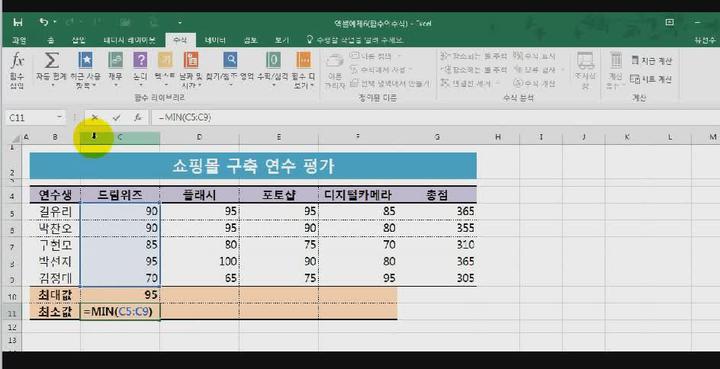Click the 총점 cell showing 310
720x369 pixels.
[437, 245]
